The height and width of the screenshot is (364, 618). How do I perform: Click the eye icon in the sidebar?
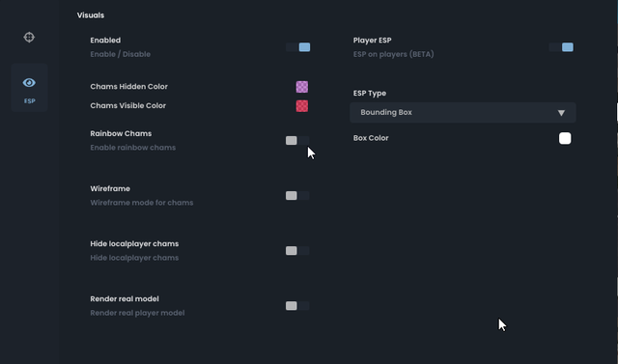[x=29, y=83]
